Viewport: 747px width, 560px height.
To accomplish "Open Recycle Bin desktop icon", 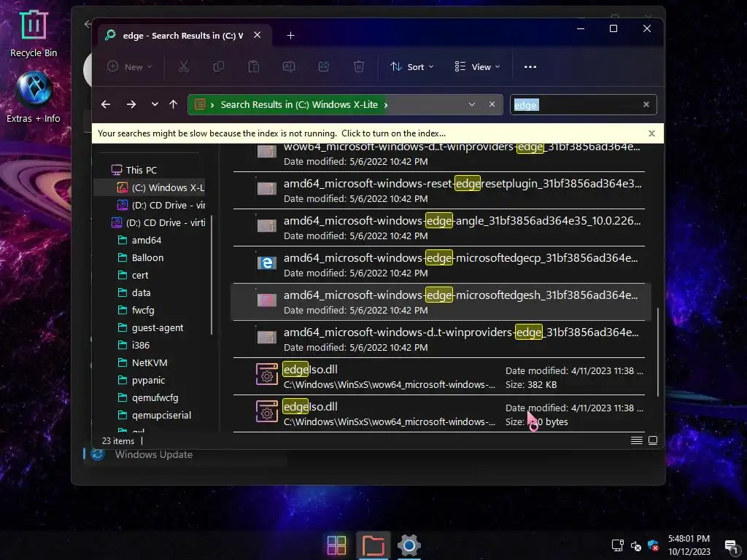I will (34, 34).
